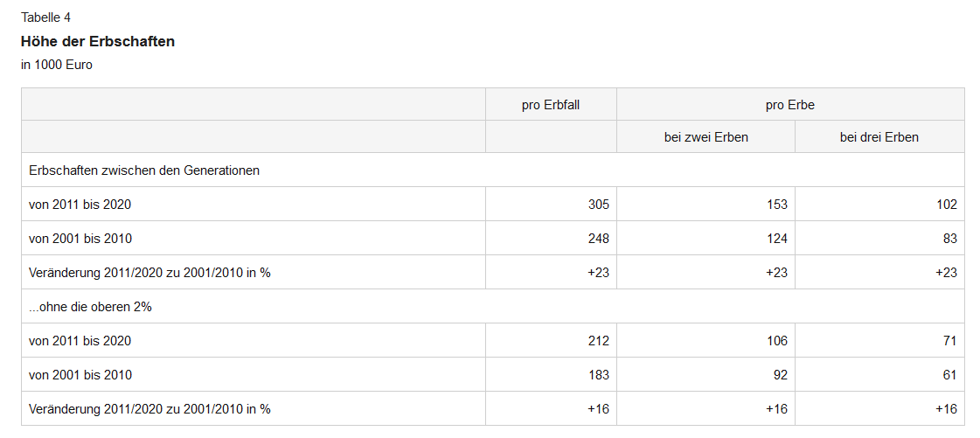Click the 'in 1000 Euro' subtitle

[57, 65]
